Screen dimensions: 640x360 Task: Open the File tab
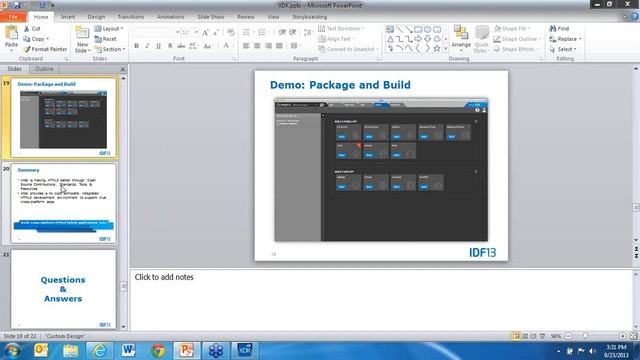click(13, 17)
